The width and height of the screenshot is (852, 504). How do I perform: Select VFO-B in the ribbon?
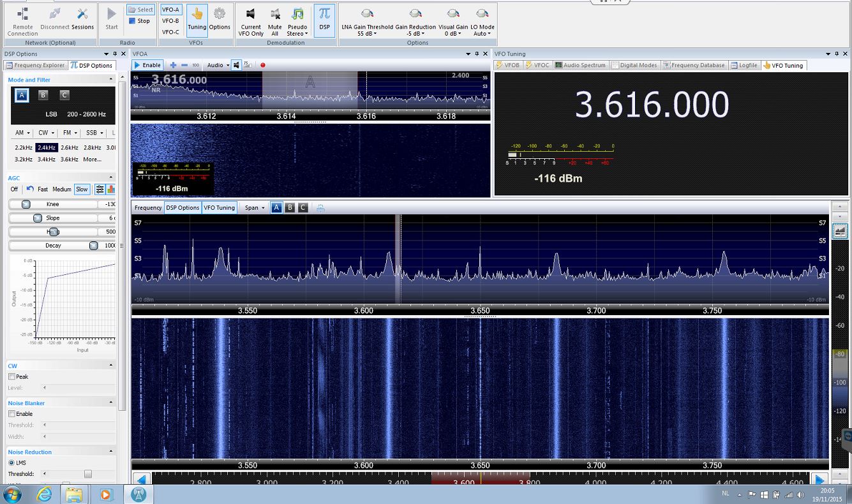[170, 21]
